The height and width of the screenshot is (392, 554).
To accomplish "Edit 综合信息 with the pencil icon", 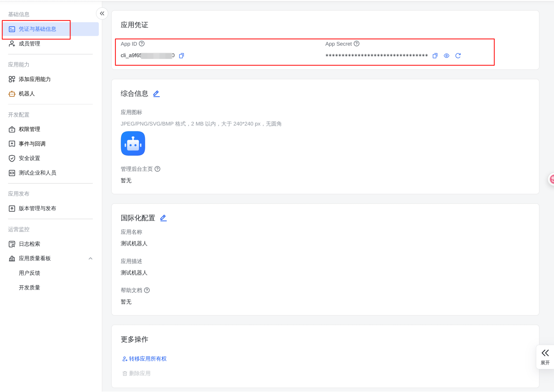I will [156, 94].
